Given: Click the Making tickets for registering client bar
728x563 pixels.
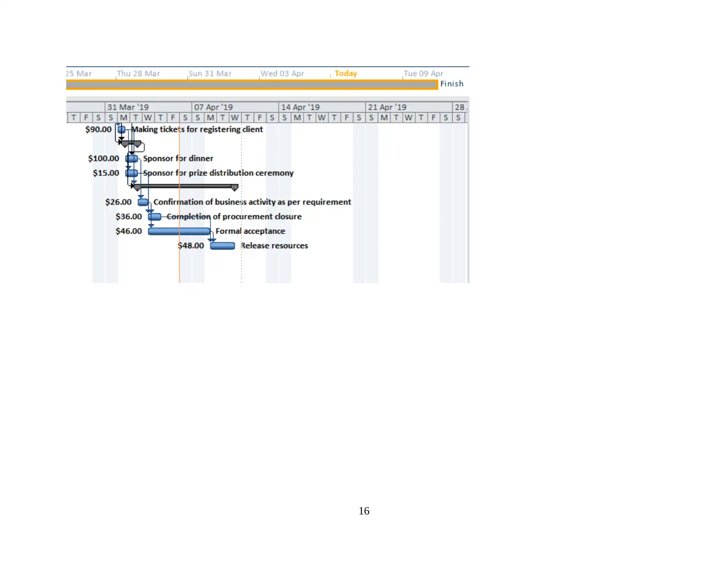Looking at the screenshot, I should tap(121, 129).
